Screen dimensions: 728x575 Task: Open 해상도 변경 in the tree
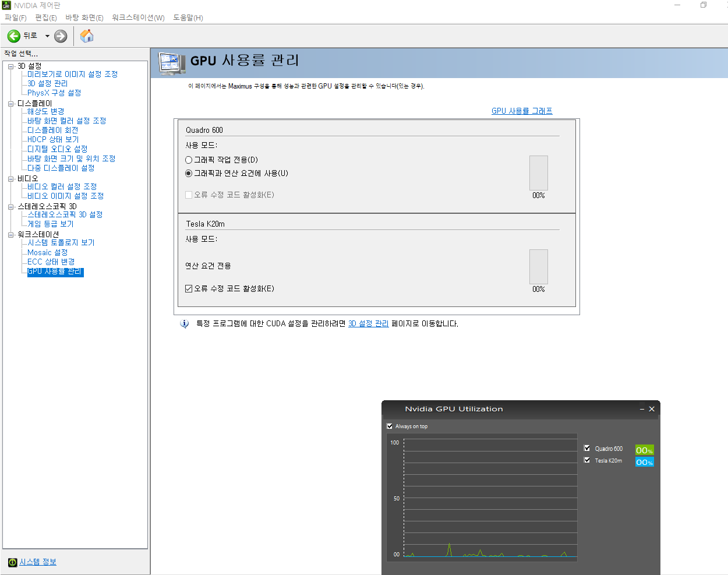click(x=46, y=112)
